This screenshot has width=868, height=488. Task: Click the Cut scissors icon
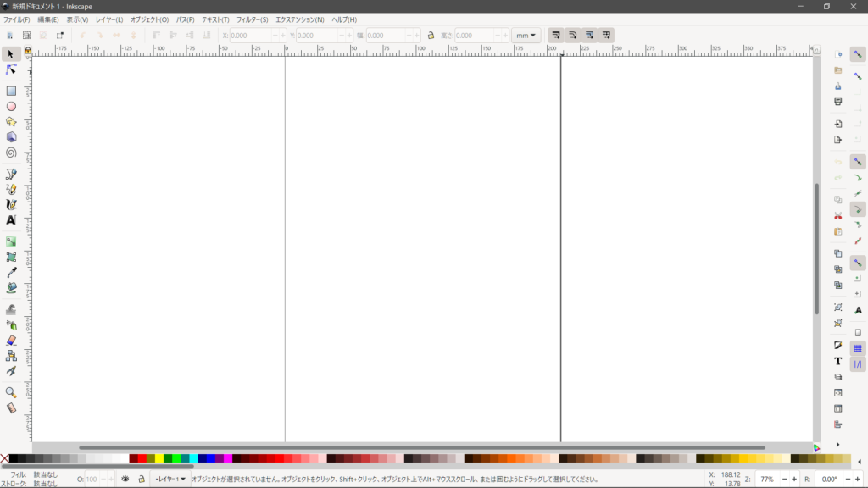838,216
